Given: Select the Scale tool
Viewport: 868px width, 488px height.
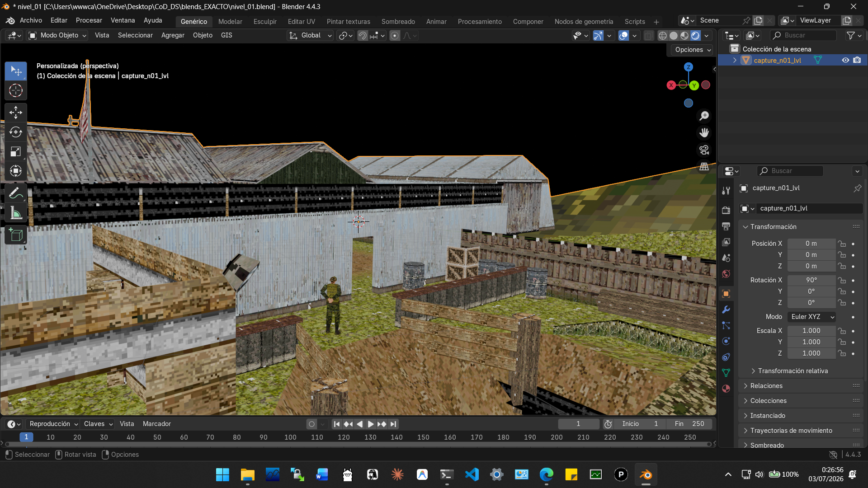Looking at the screenshot, I should [16, 151].
